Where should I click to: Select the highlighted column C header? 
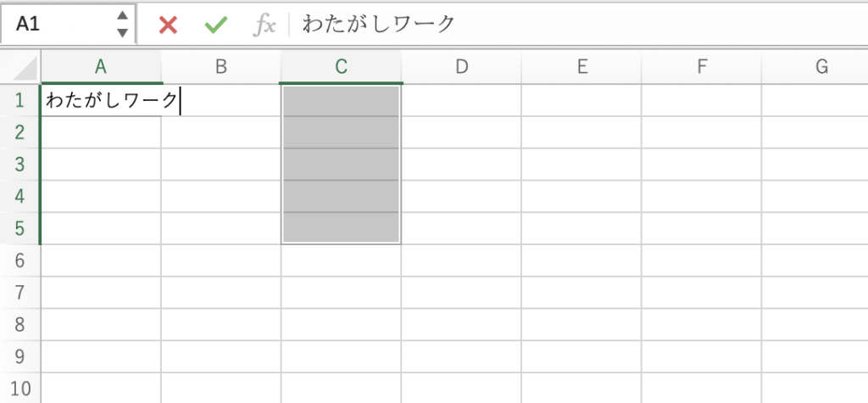342,67
